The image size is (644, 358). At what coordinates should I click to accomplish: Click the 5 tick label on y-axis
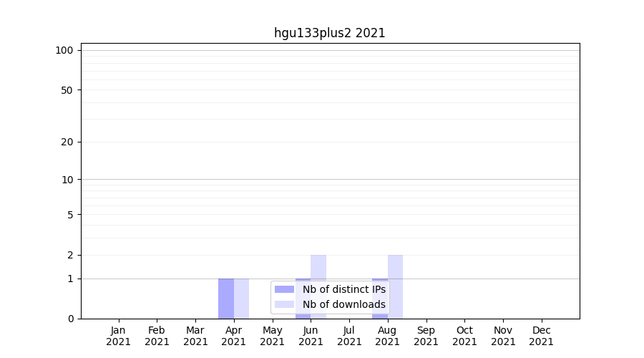pyautogui.click(x=70, y=215)
